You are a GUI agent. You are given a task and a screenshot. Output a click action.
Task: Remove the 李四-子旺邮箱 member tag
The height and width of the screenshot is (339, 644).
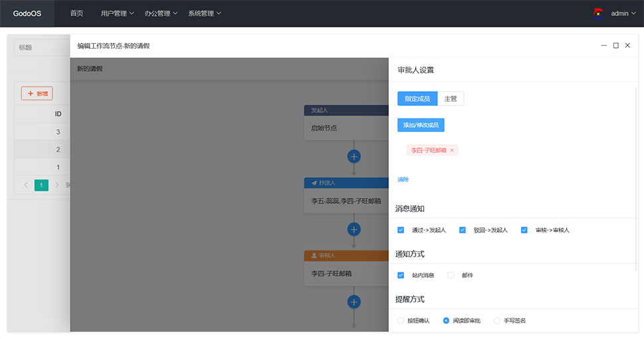tap(452, 150)
